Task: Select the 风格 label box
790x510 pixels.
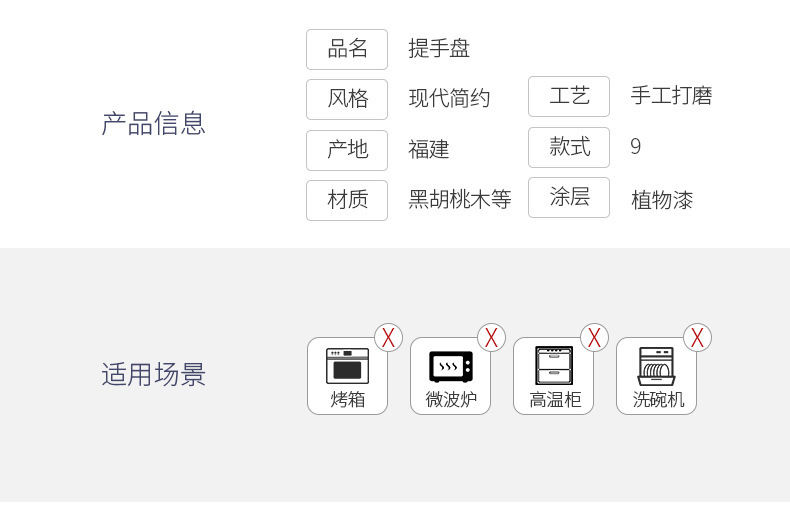Action: [x=347, y=99]
